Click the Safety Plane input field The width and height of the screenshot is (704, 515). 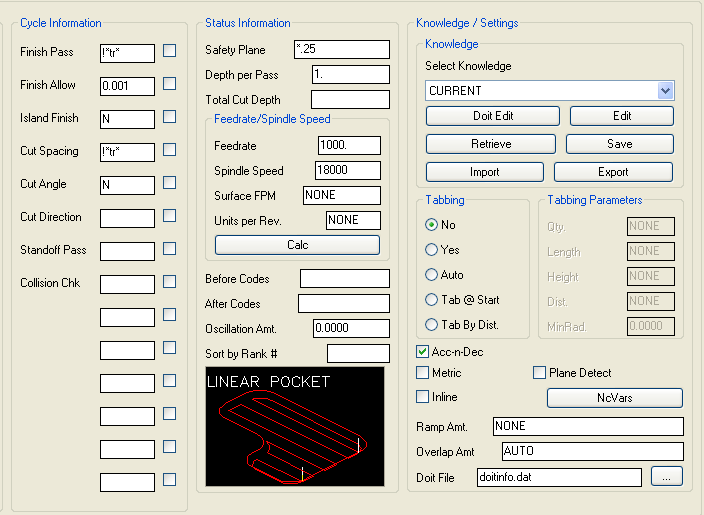tap(342, 49)
